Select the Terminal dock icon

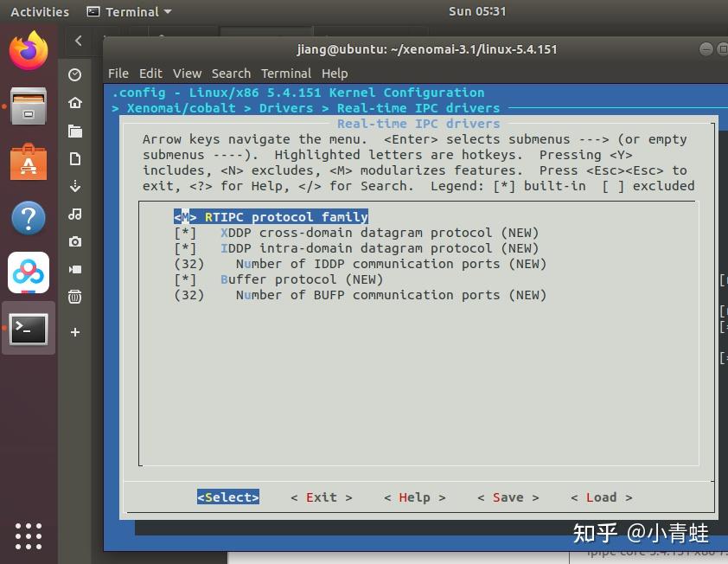point(29,329)
